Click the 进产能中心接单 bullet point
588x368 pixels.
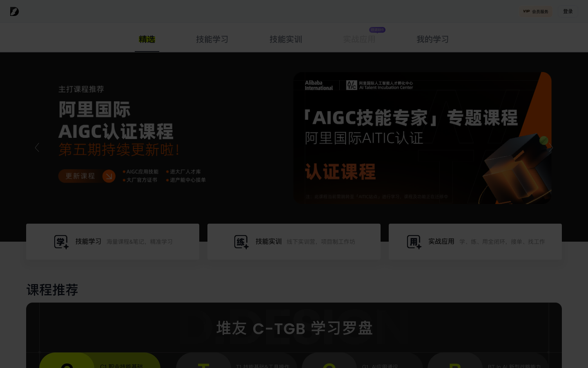point(186,180)
